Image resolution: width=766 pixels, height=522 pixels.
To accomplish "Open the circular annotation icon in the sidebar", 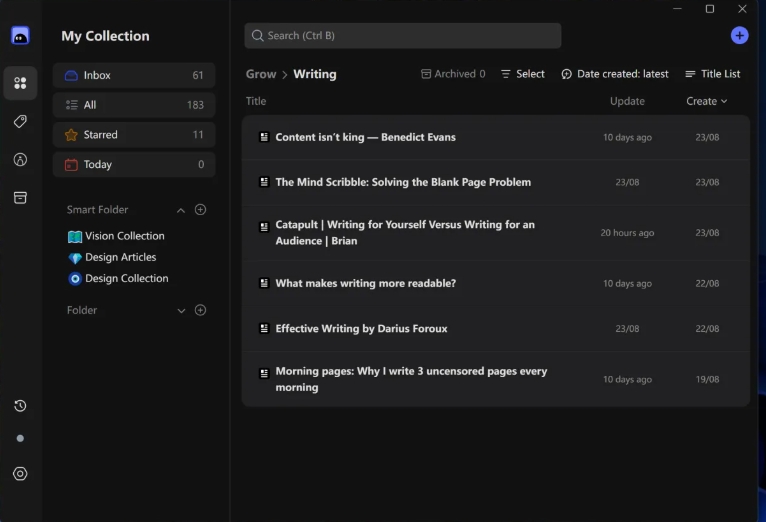I will point(20,159).
